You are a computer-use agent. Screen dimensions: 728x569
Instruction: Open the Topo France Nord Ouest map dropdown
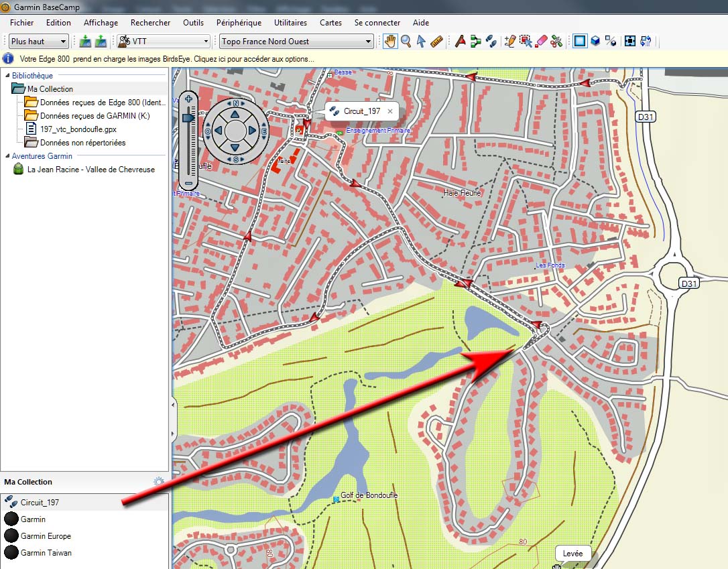(x=296, y=42)
